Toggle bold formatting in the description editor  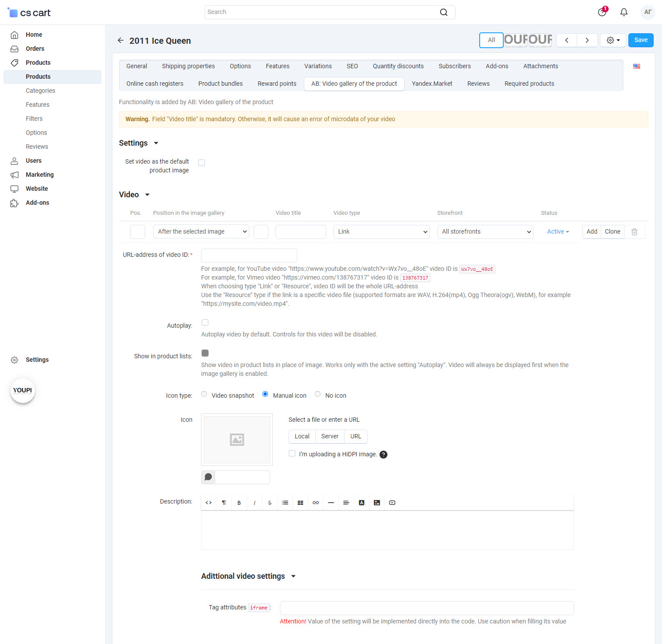pos(239,502)
